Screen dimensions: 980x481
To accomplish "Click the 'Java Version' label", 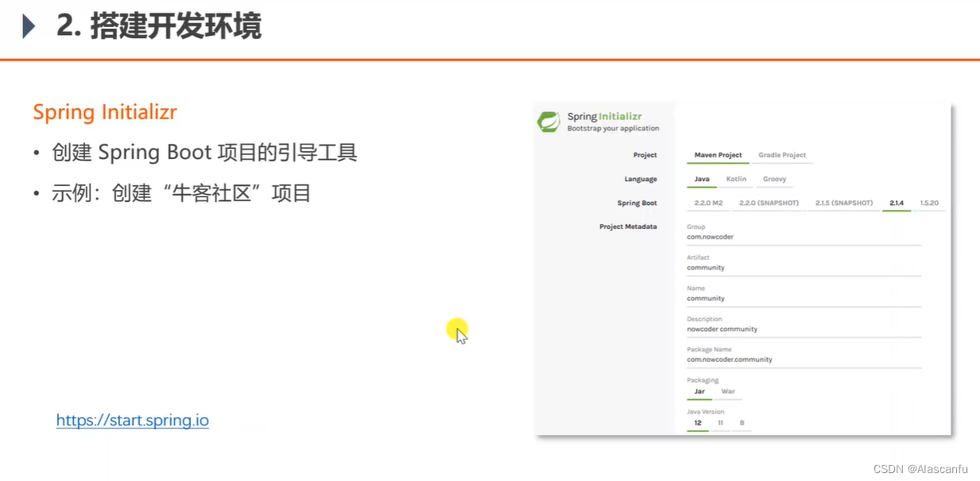I will (x=705, y=411).
